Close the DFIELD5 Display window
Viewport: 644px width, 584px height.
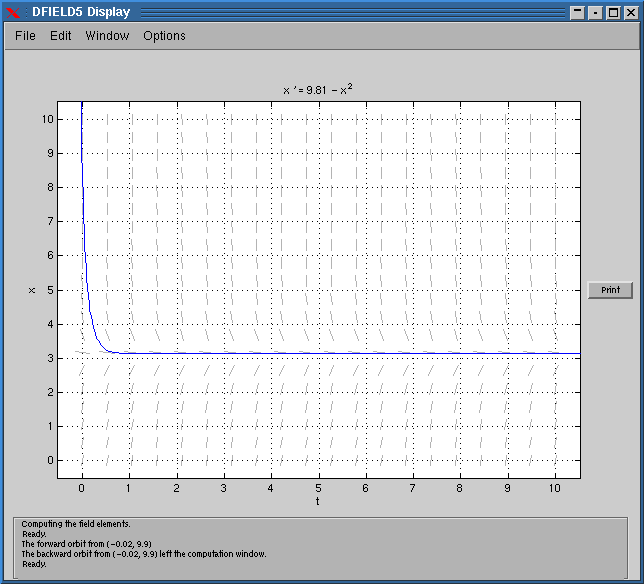[631, 12]
